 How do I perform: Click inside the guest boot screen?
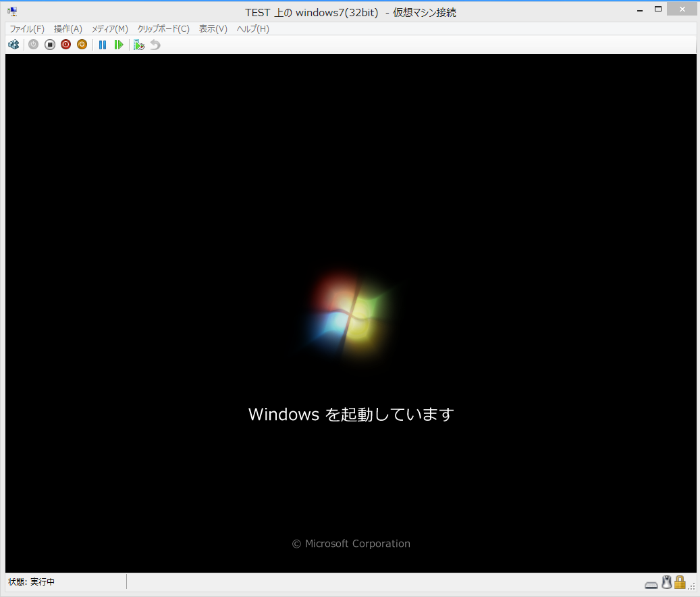350,313
